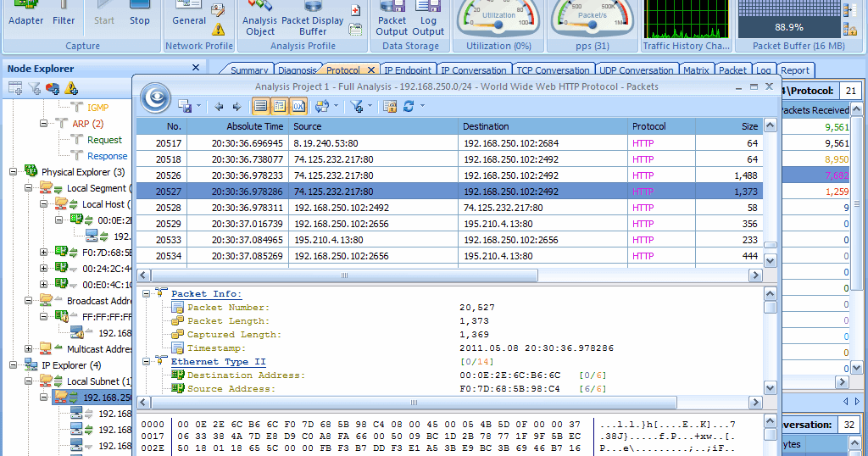Collapse the ARP (2) tree node

[x=43, y=124]
